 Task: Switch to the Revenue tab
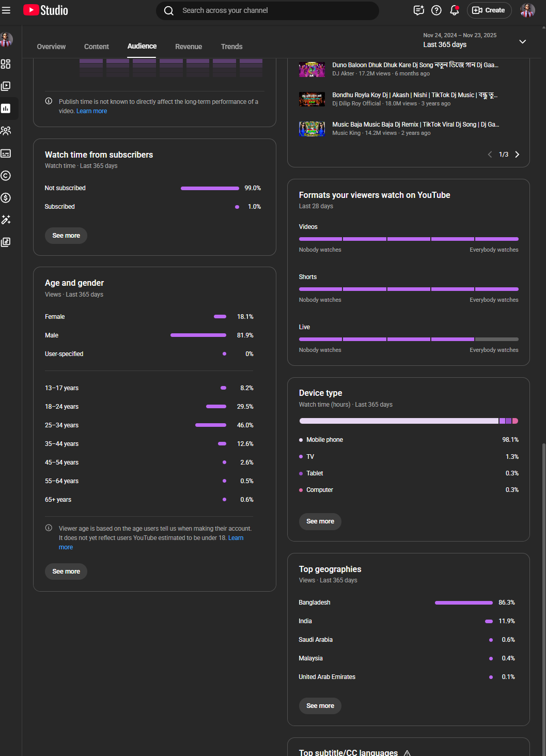(189, 47)
